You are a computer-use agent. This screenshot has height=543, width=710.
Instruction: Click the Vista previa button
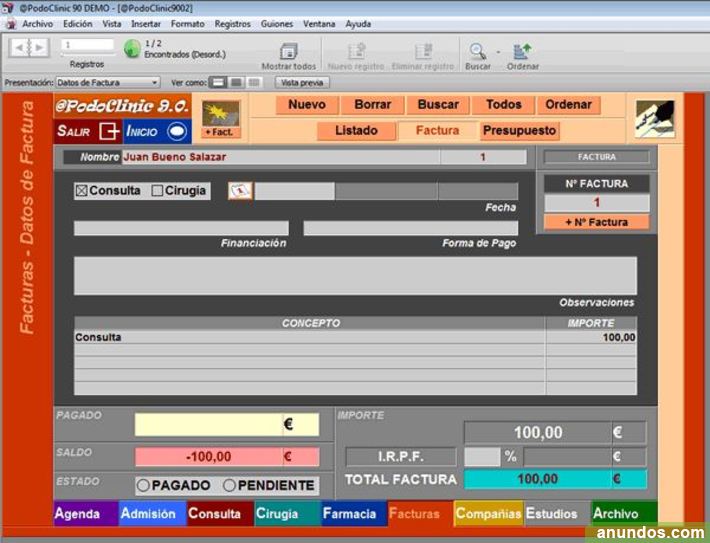tap(302, 83)
